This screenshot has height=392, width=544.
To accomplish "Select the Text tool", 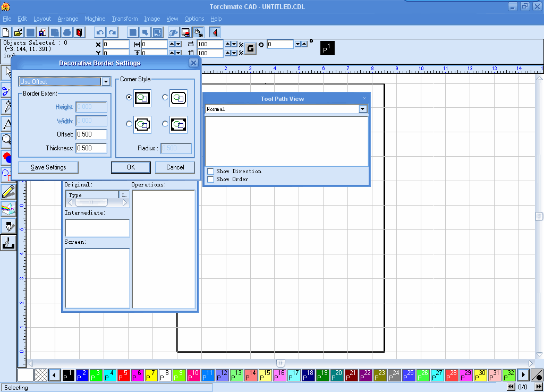I will [x=6, y=123].
